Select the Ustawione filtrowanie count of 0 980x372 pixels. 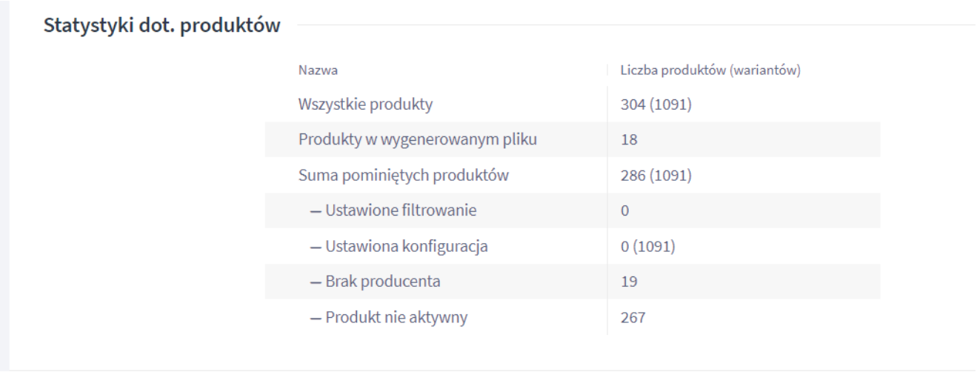click(x=624, y=210)
